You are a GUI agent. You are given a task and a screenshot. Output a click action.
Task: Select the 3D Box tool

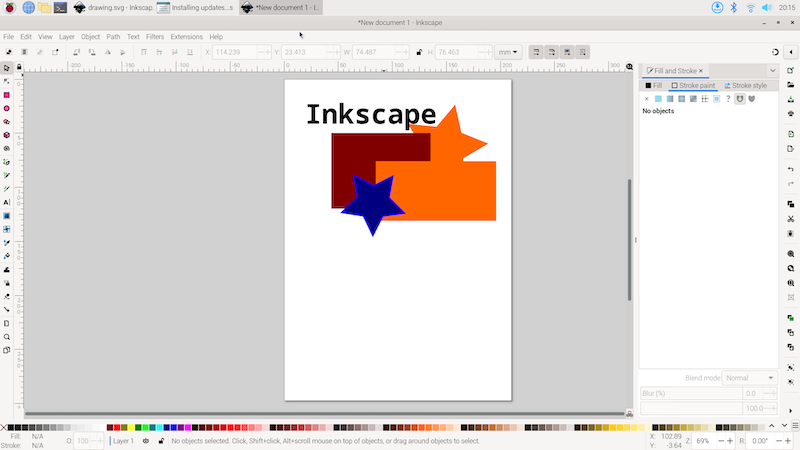[x=7, y=135]
